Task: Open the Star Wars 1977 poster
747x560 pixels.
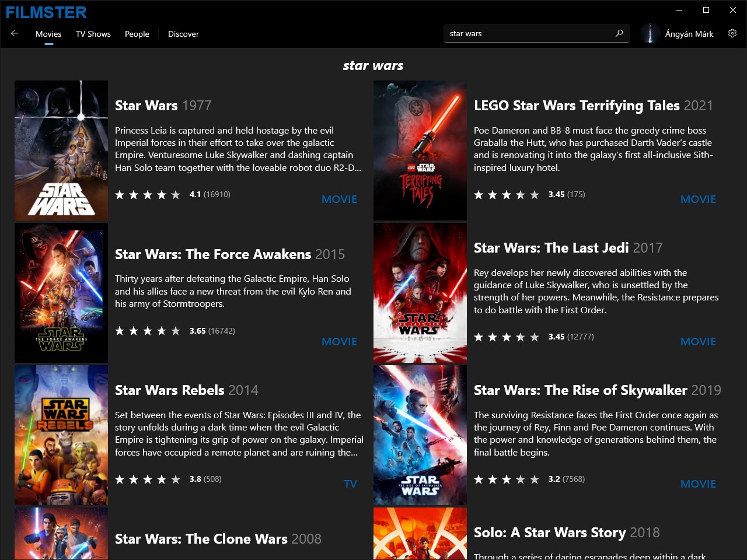Action: 61,150
